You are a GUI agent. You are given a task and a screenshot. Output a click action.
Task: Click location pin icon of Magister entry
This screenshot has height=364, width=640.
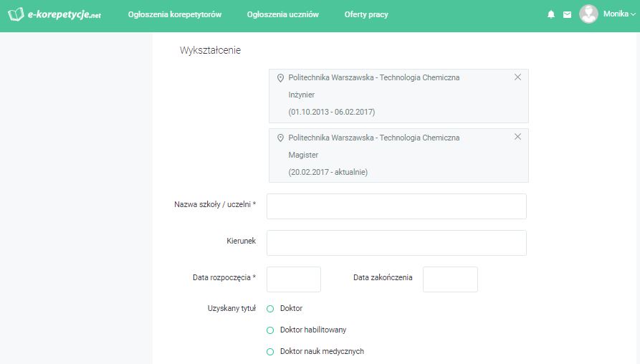pyautogui.click(x=280, y=138)
